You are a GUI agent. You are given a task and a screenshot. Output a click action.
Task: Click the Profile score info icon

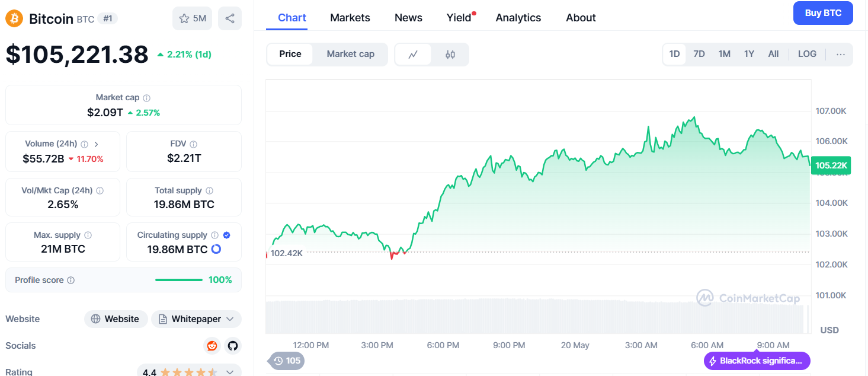[71, 281]
